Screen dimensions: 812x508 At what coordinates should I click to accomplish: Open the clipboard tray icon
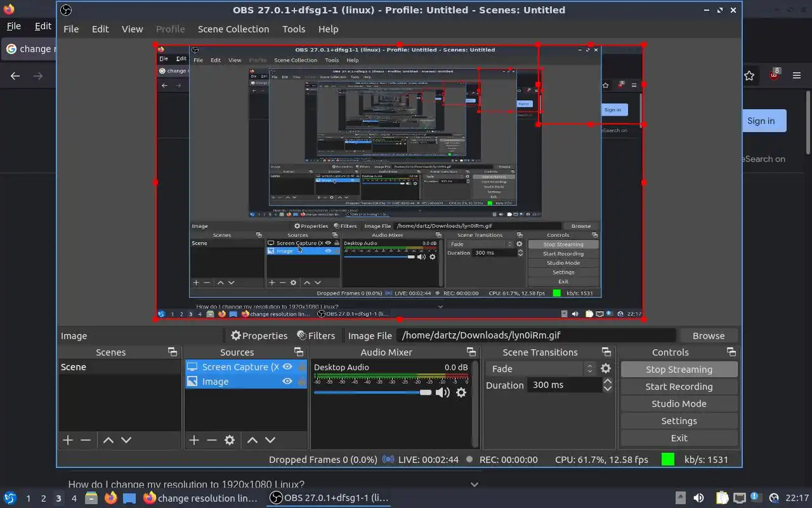(722, 498)
